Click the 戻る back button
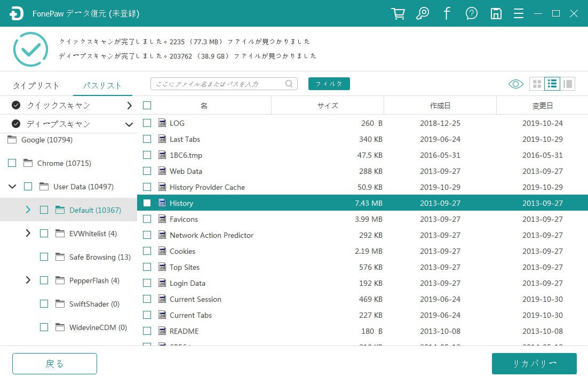Screen dimensions: 588x385 [x=54, y=363]
